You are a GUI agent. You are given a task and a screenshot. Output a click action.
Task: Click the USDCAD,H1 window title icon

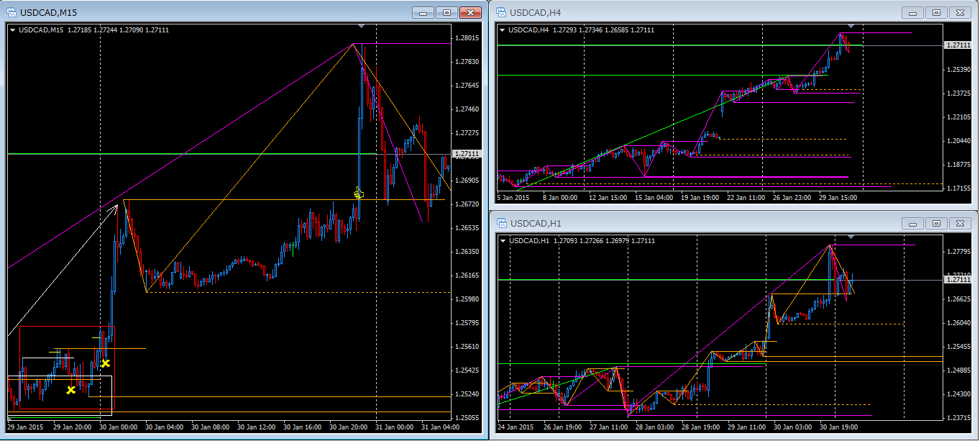tap(500, 223)
